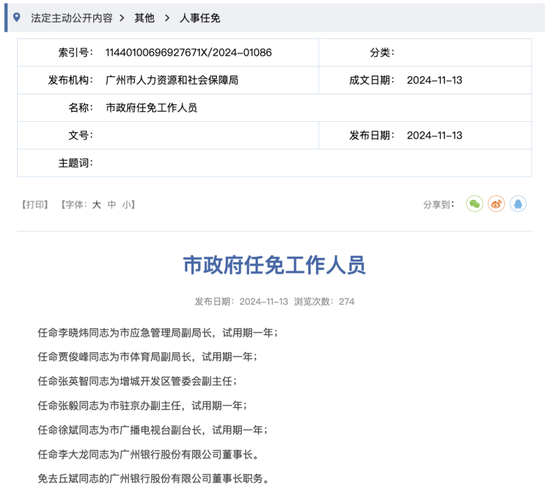Click the 浏览次数：274 view count
Image resolution: width=550 pixels, height=493 pixels.
coord(324,301)
